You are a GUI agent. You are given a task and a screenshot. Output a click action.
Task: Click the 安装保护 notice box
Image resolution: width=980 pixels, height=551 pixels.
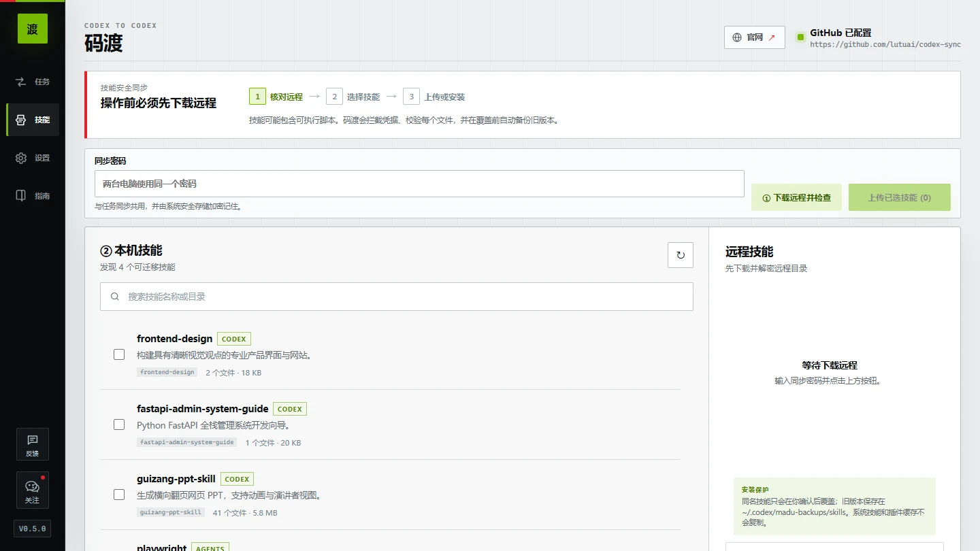coord(834,506)
